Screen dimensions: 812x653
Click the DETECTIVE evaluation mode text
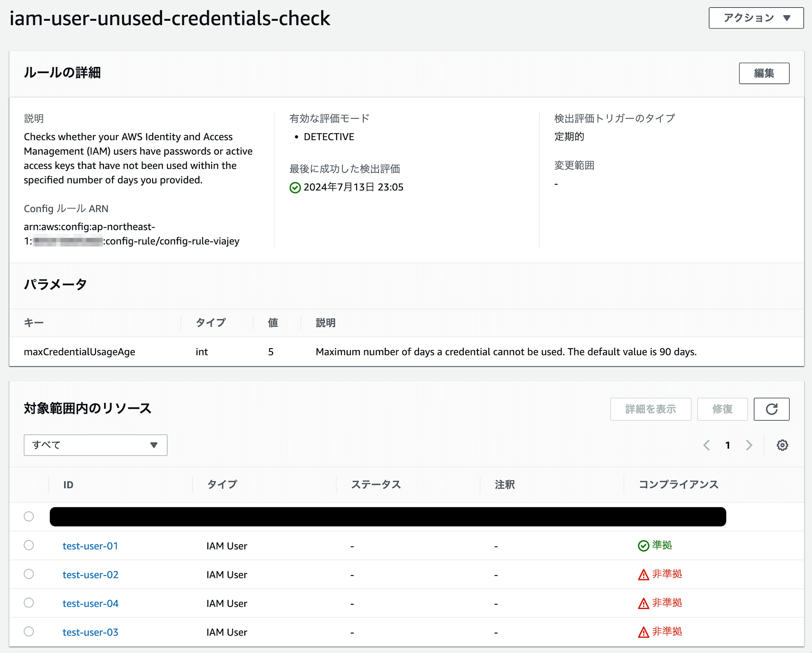click(329, 137)
